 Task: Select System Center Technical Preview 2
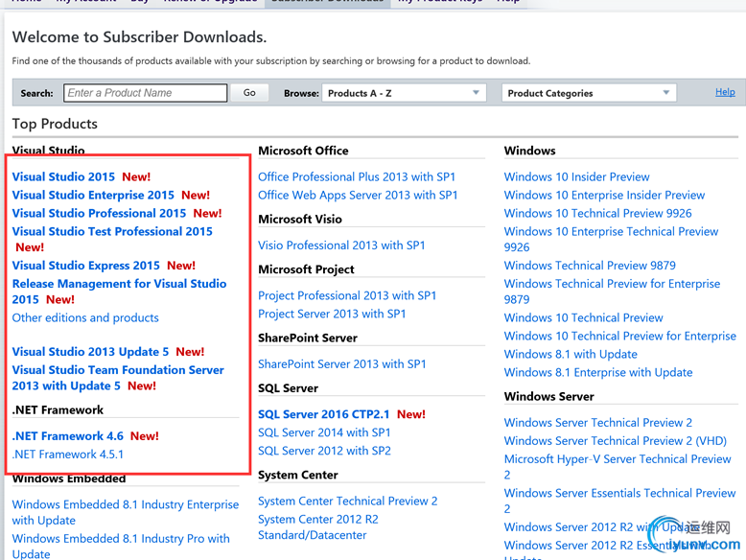coord(347,501)
